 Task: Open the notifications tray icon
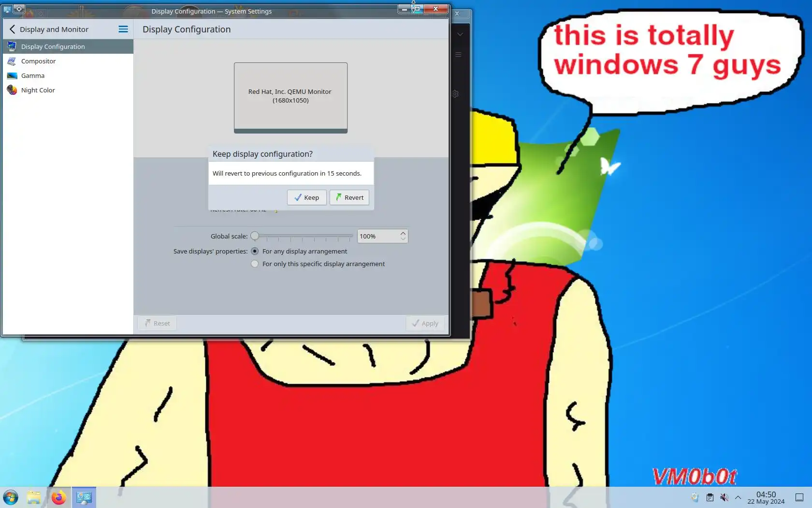click(x=695, y=497)
